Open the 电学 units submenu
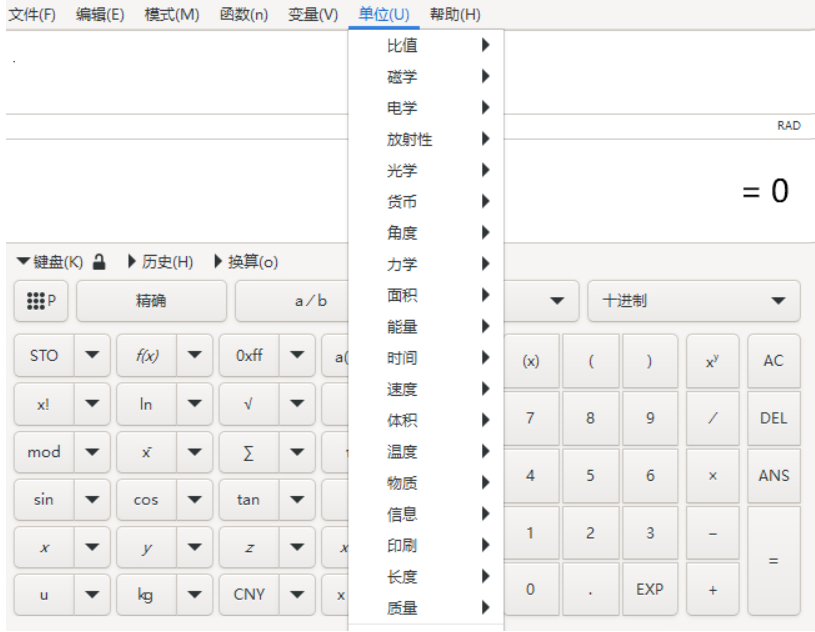Screen dimensions: 815x632 click(x=426, y=108)
